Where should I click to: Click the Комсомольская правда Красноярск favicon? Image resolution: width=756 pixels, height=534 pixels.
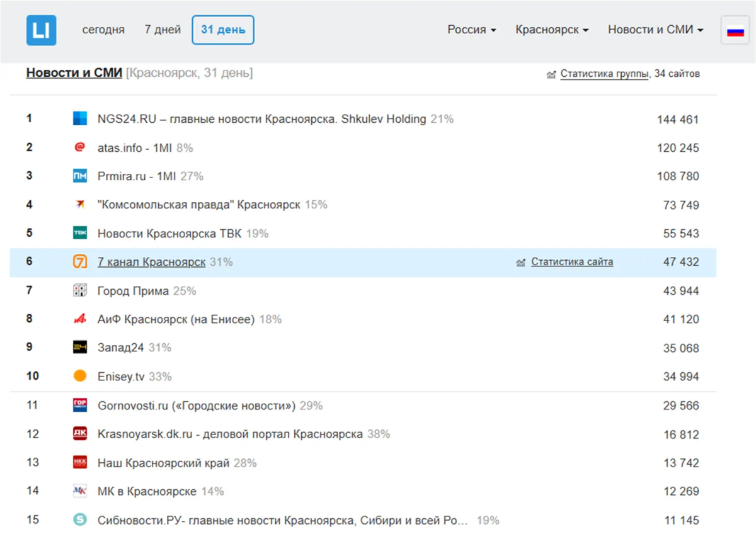click(x=80, y=205)
